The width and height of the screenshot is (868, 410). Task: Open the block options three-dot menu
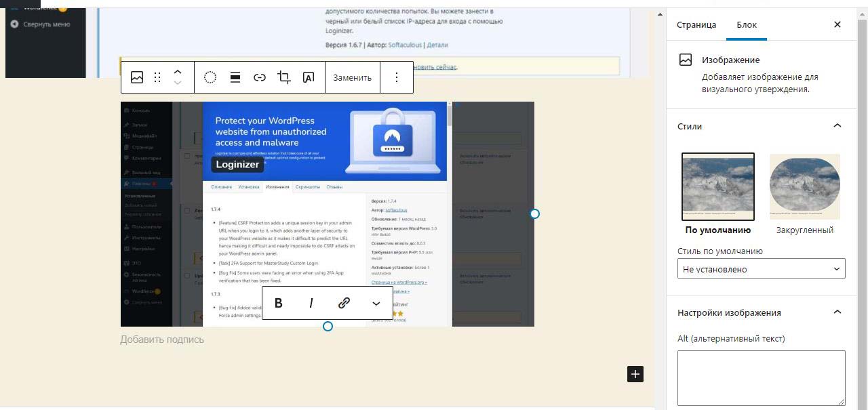click(397, 77)
